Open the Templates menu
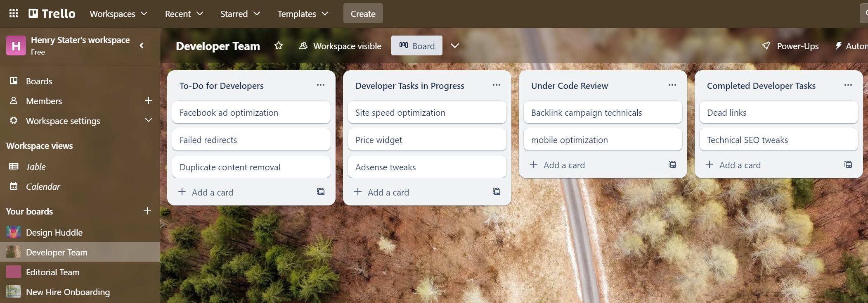This screenshot has height=303, width=868. pos(303,14)
